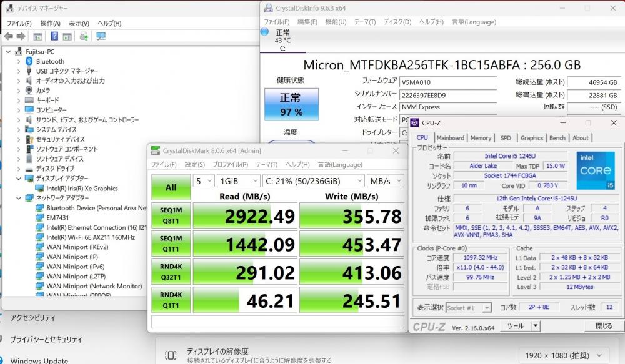Viewport: 625px width, 364px height.
Task: Collapse the ネットワーク アダプター node
Action: (19, 198)
